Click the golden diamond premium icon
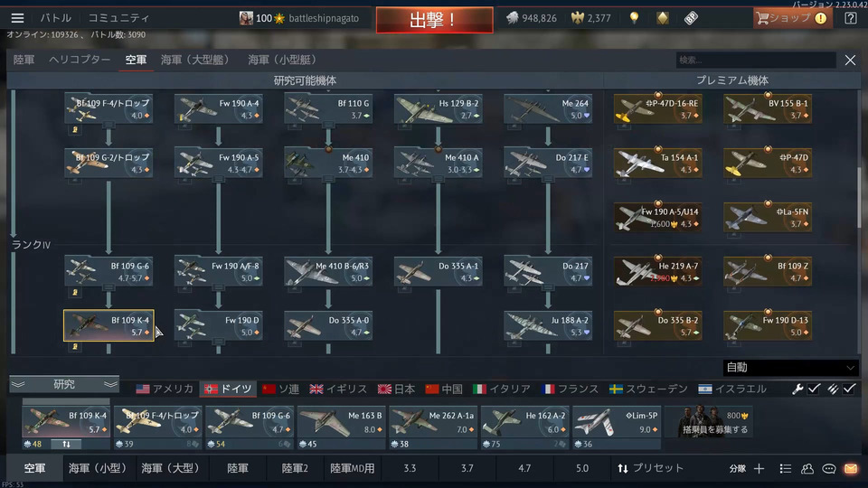 point(663,18)
